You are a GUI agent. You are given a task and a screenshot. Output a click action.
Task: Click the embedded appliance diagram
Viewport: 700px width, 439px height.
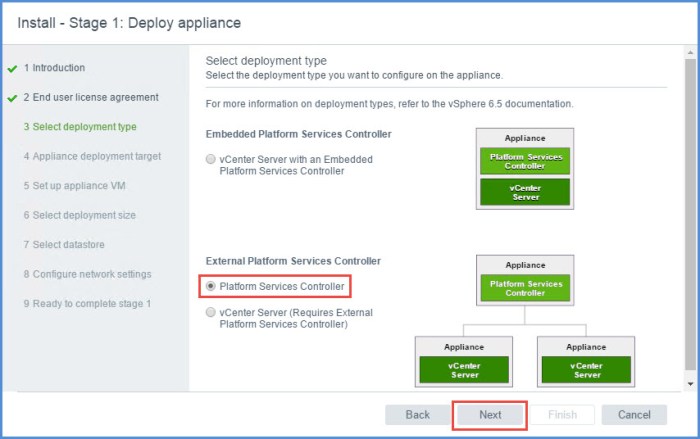pyautogui.click(x=525, y=169)
